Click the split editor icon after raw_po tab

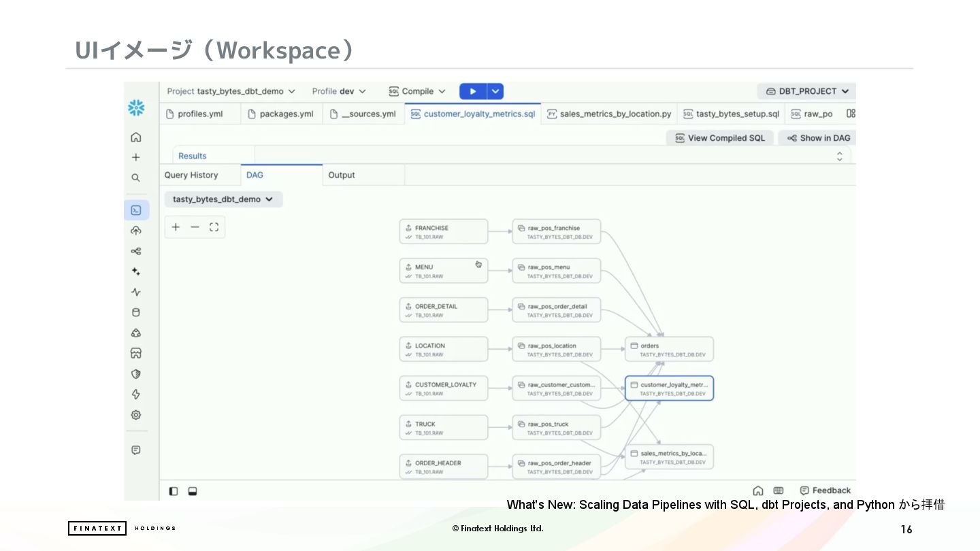click(851, 114)
